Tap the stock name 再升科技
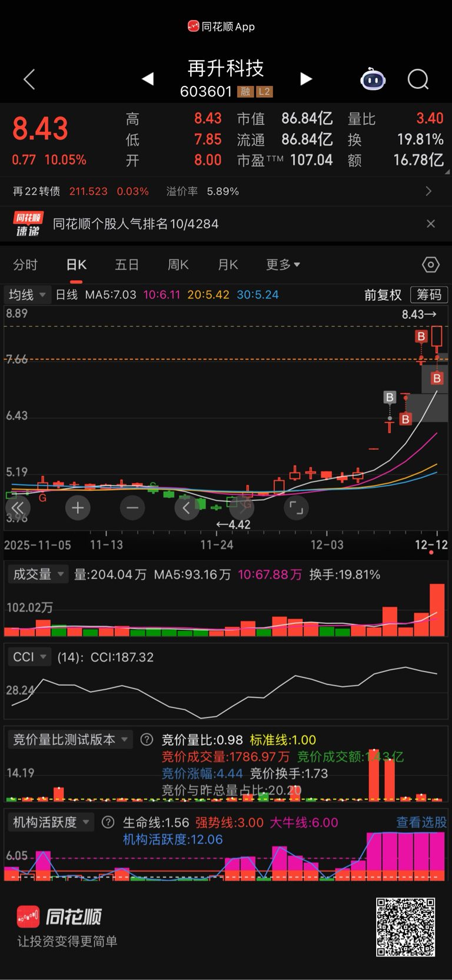Screen dimensions: 452x980 [x=225, y=68]
